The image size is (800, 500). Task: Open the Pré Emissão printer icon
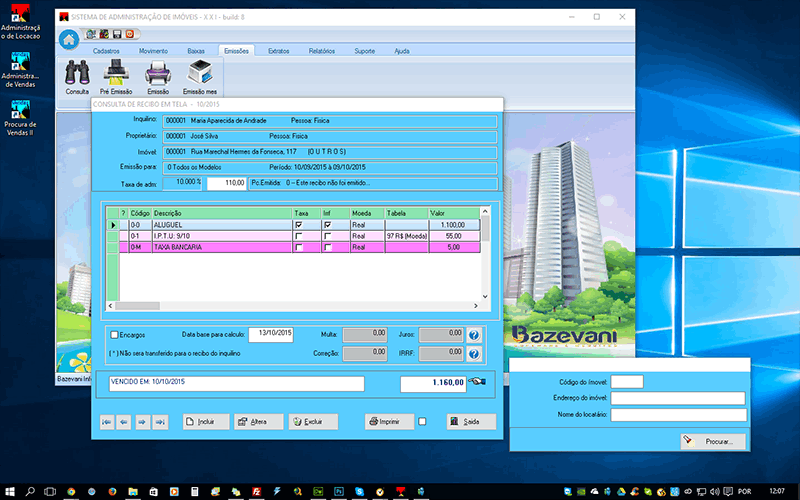[116, 73]
